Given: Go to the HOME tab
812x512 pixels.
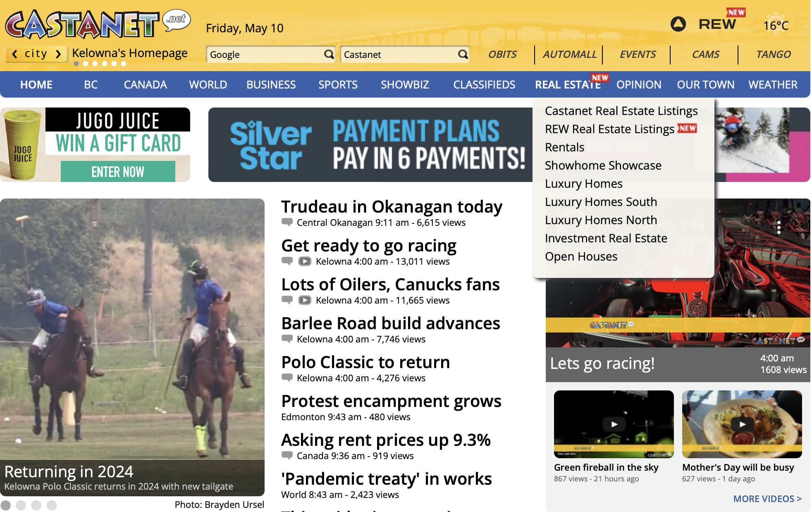Looking at the screenshot, I should 36,85.
